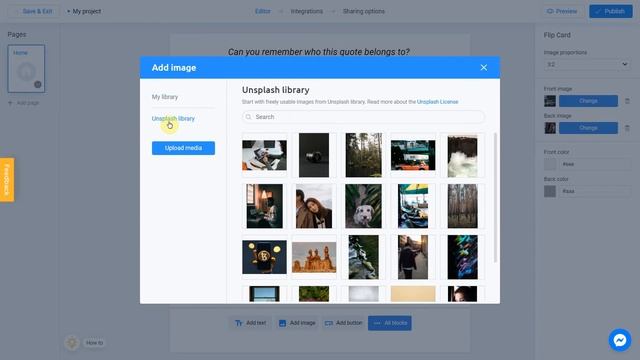
Task: Click Add image in block toolbar
Action: point(297,323)
